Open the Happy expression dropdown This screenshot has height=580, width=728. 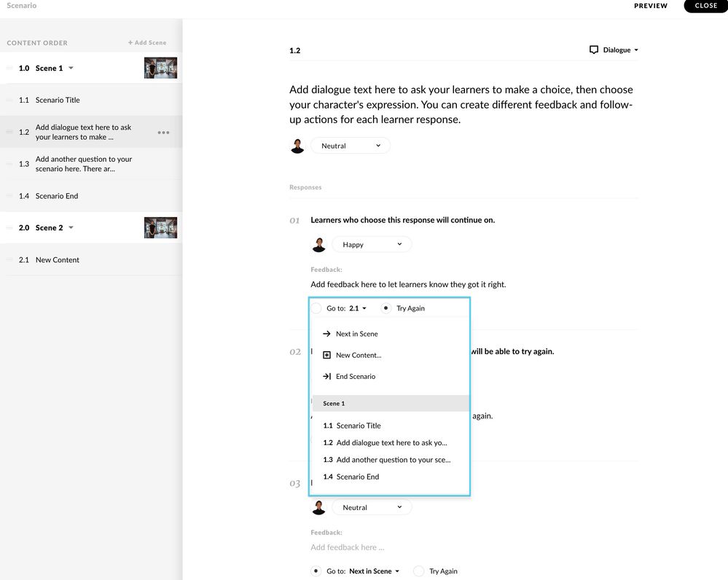point(372,245)
